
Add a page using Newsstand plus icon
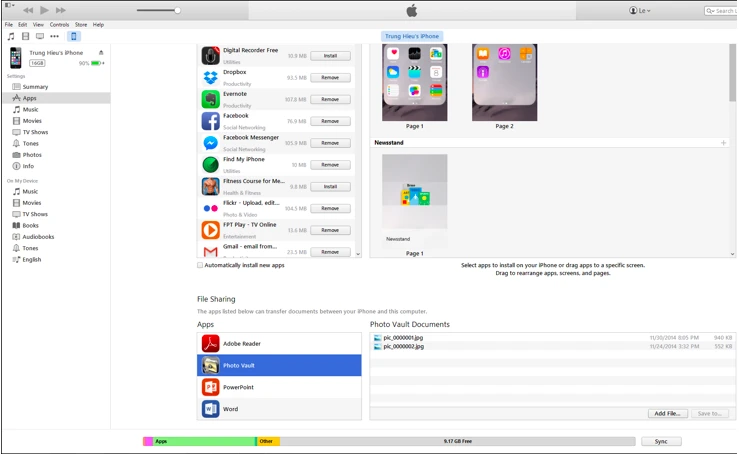click(723, 143)
